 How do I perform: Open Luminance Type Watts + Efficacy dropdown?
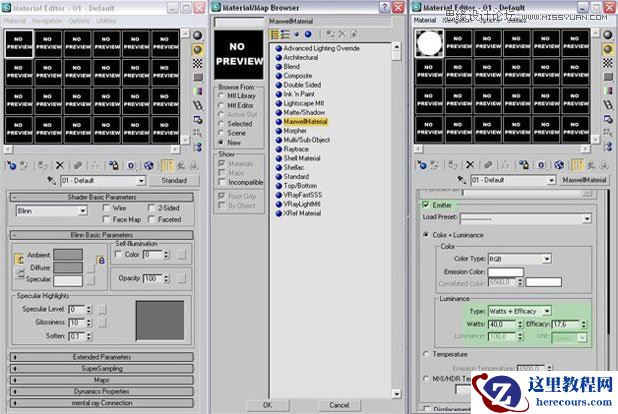pyautogui.click(x=547, y=311)
